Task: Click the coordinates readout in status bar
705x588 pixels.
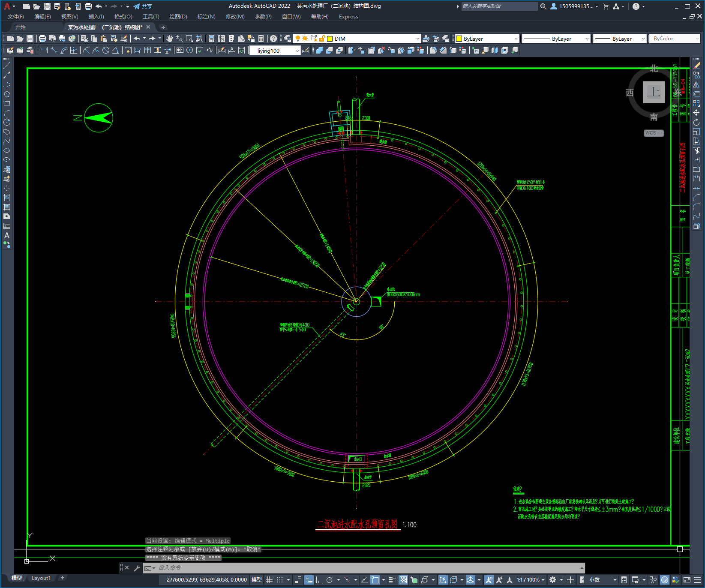Action: [207, 580]
